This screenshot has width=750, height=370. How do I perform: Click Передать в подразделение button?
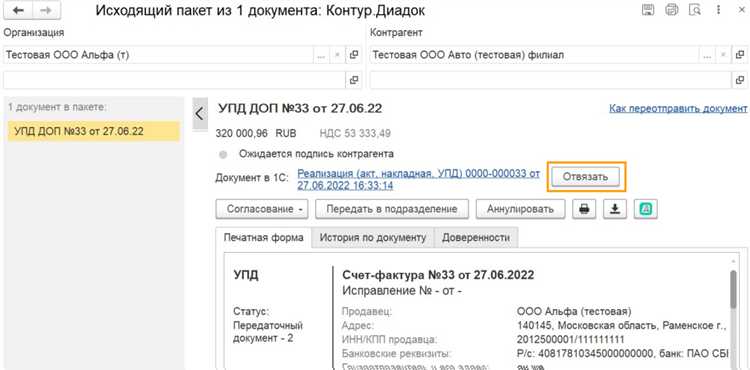[392, 209]
